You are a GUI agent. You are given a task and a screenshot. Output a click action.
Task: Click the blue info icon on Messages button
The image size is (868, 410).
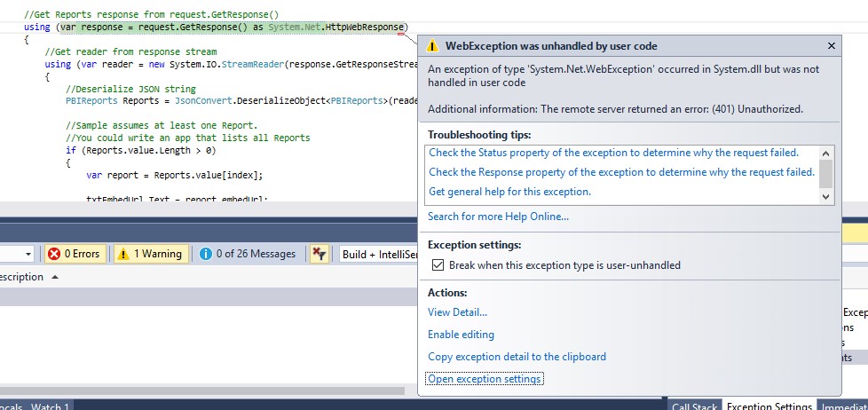coord(205,254)
